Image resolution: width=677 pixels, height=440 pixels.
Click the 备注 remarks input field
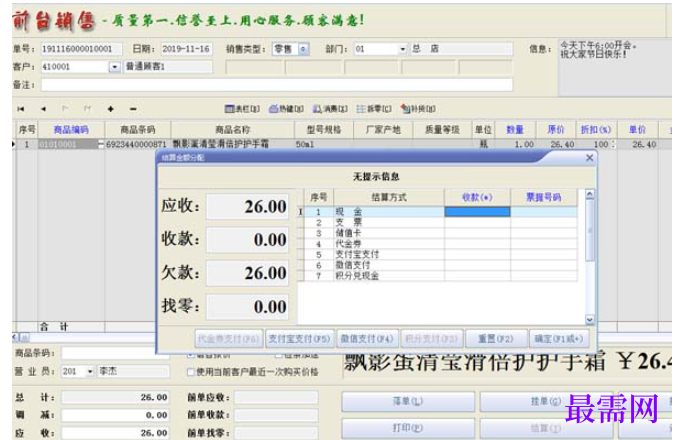pos(277,85)
